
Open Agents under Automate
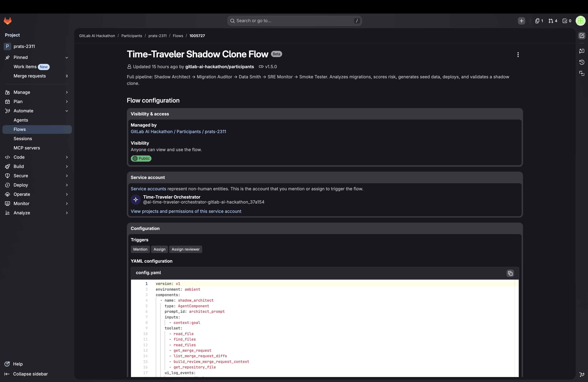pyautogui.click(x=21, y=120)
